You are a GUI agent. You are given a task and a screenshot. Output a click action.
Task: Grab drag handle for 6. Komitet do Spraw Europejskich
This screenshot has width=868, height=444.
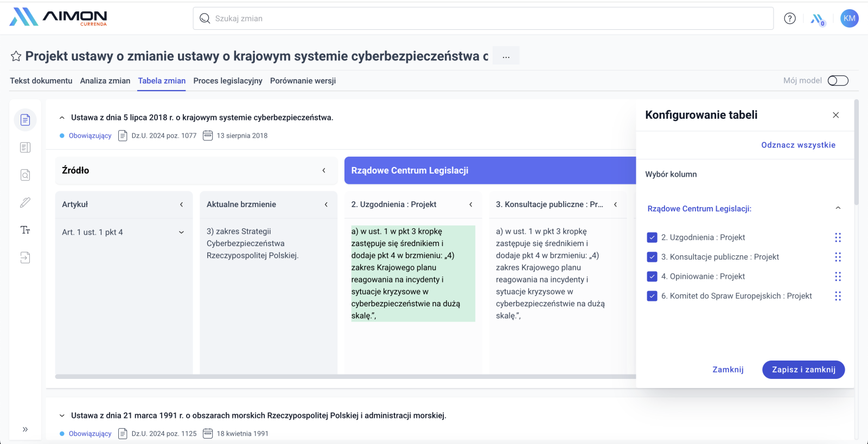[838, 296]
